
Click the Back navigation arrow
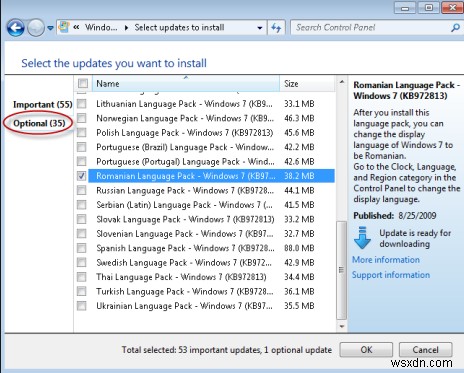click(x=15, y=28)
